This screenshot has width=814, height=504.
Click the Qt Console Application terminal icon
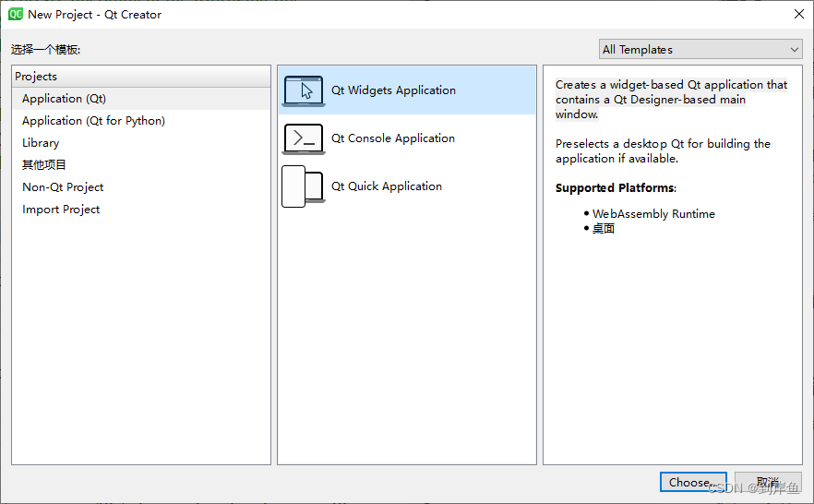(x=304, y=138)
